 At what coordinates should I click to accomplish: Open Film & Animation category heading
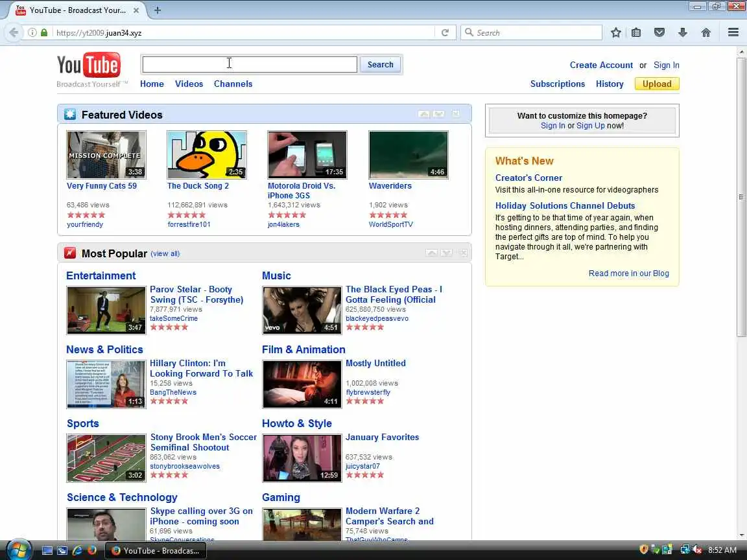point(303,349)
